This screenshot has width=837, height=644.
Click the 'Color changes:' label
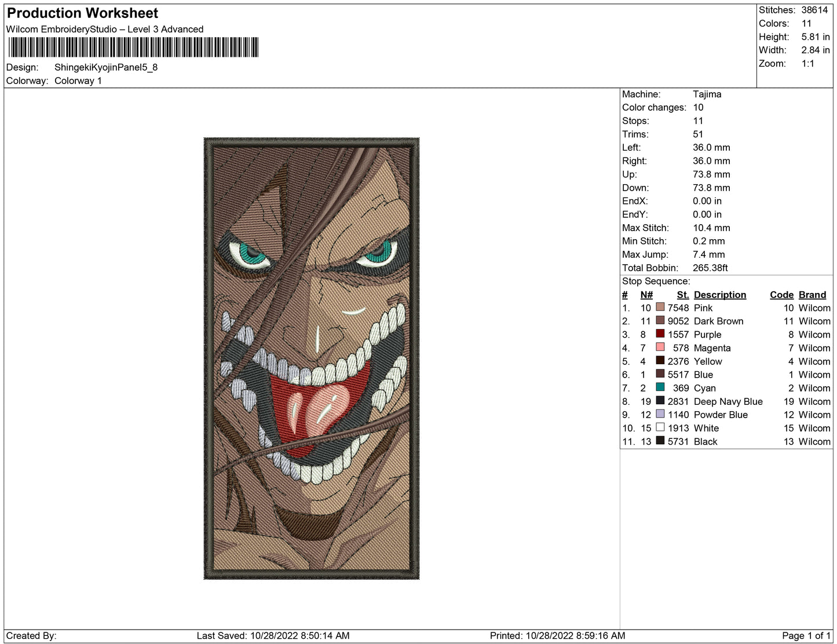click(654, 107)
